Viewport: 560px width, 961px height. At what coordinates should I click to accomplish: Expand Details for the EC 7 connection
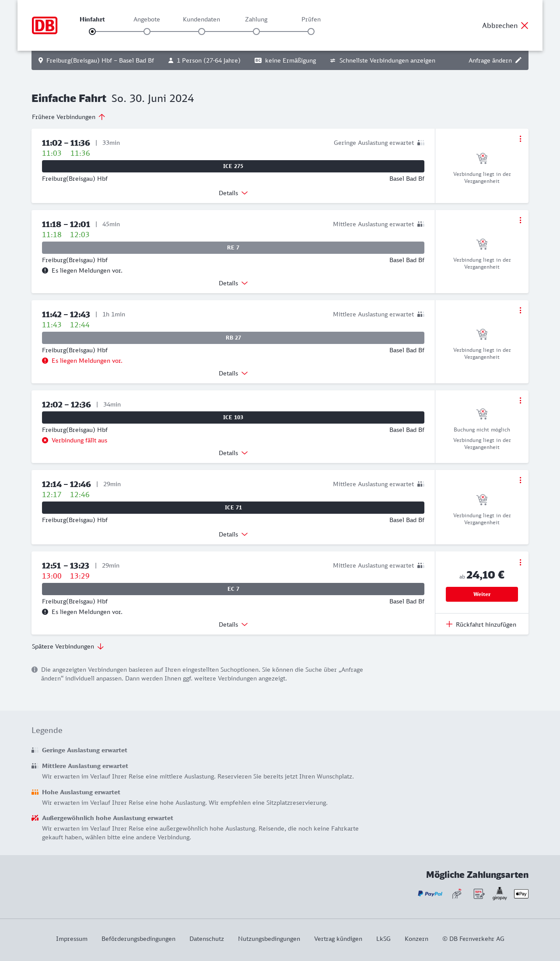tap(233, 624)
